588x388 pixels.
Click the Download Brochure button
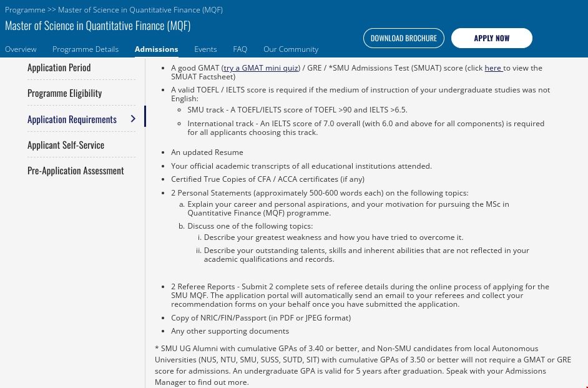[404, 38]
